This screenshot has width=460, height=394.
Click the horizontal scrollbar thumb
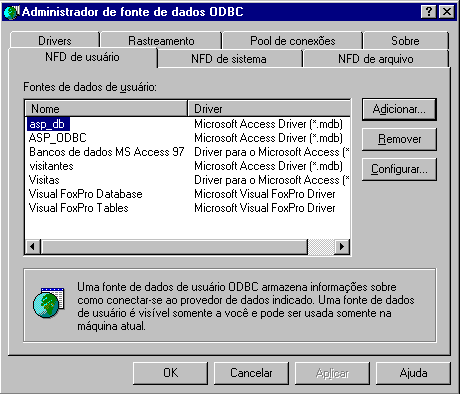tap(174, 247)
